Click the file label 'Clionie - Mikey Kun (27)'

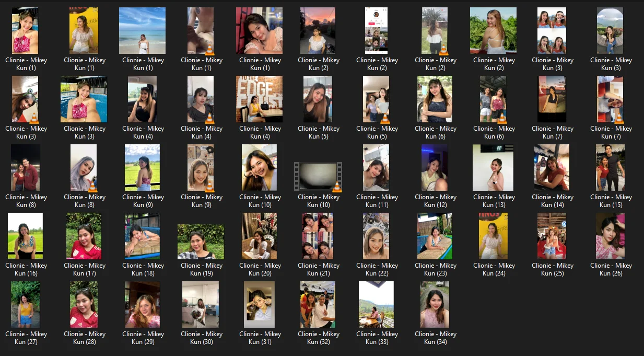pos(26,338)
